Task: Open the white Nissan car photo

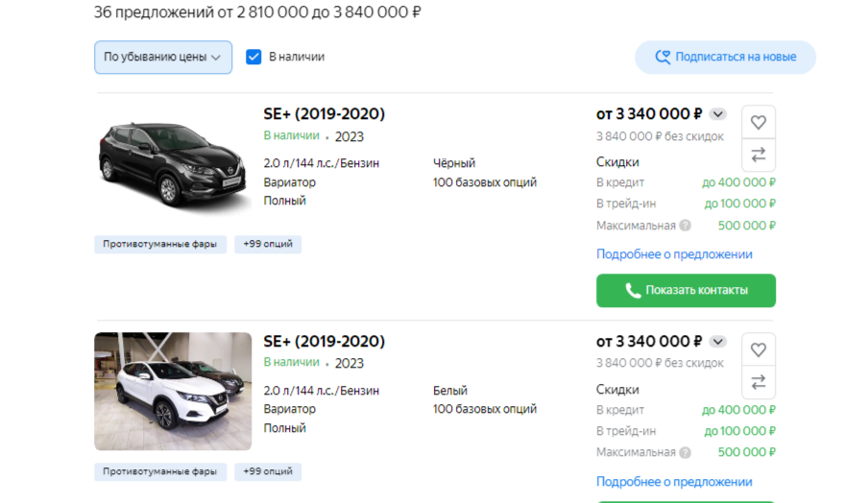Action: pyautogui.click(x=173, y=391)
